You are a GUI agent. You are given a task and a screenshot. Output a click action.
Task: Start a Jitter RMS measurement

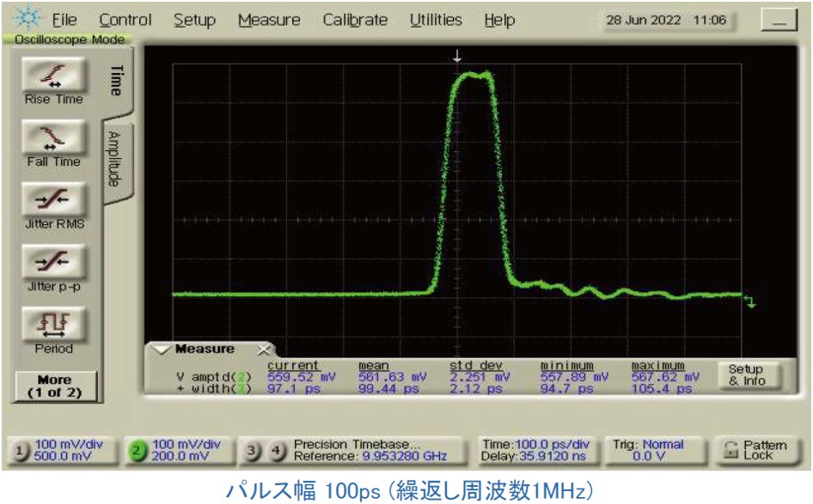click(54, 199)
